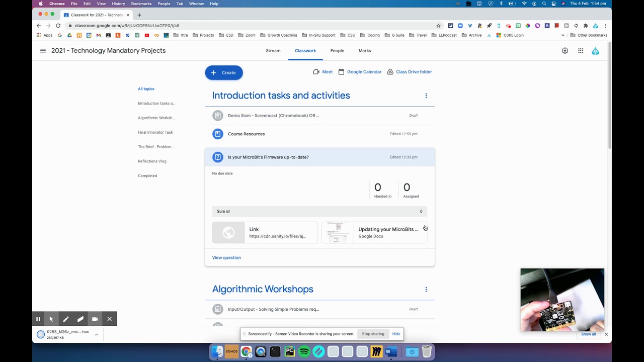Click the Meet camera icon
This screenshot has width=644, height=362.
pos(316,72)
